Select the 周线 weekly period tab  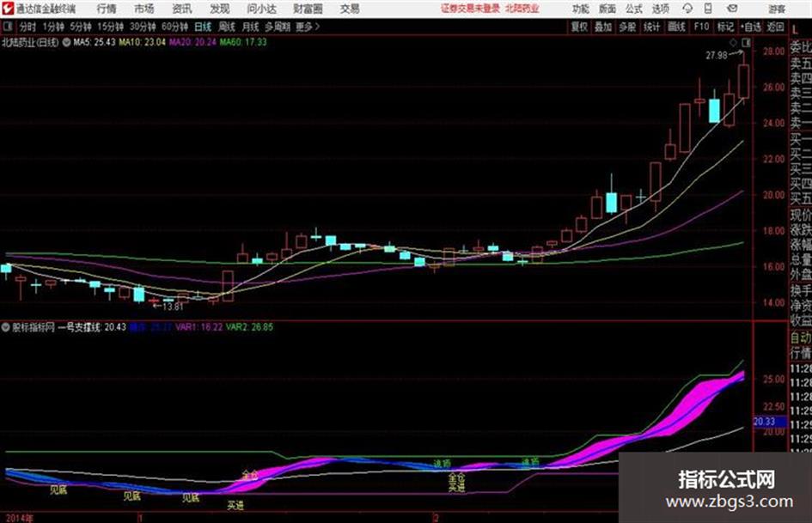point(226,27)
